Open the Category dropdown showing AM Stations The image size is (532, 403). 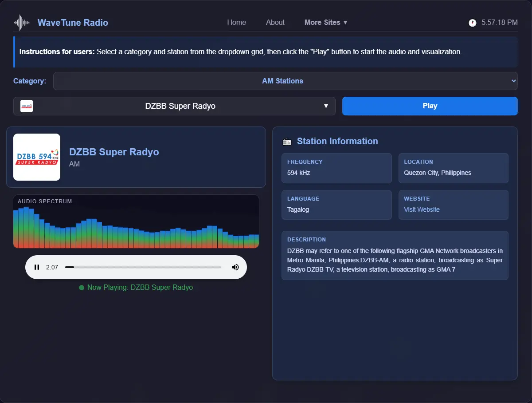tap(286, 81)
